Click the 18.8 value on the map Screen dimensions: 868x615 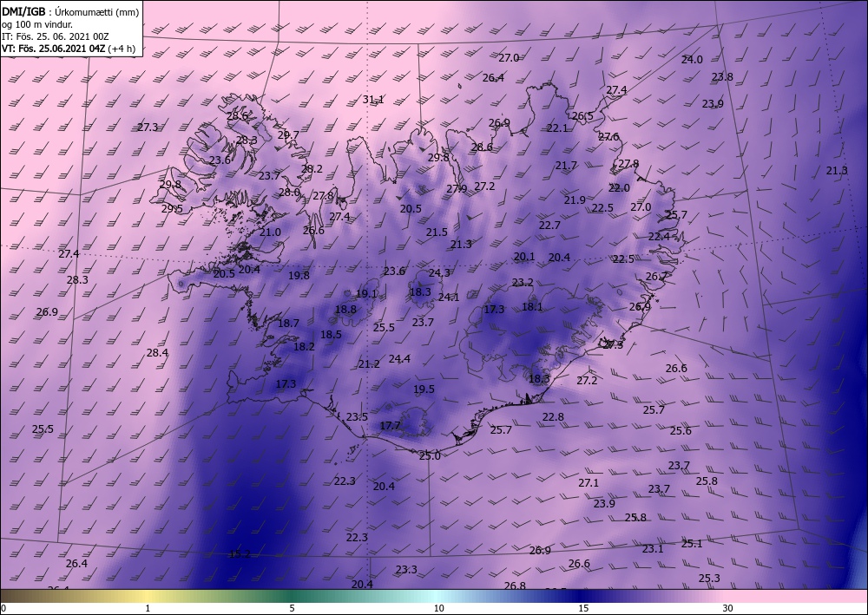coord(346,310)
